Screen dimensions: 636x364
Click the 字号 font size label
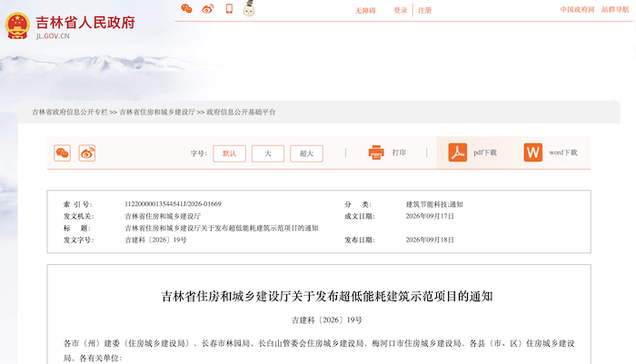point(199,153)
